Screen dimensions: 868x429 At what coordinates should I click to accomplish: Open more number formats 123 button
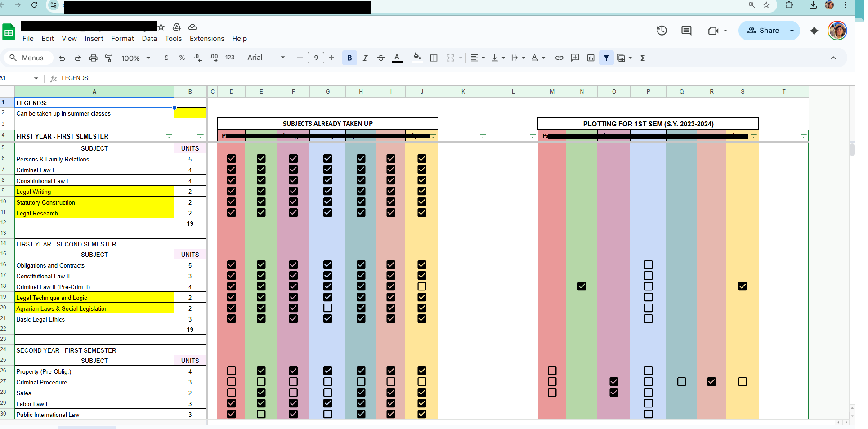(230, 58)
